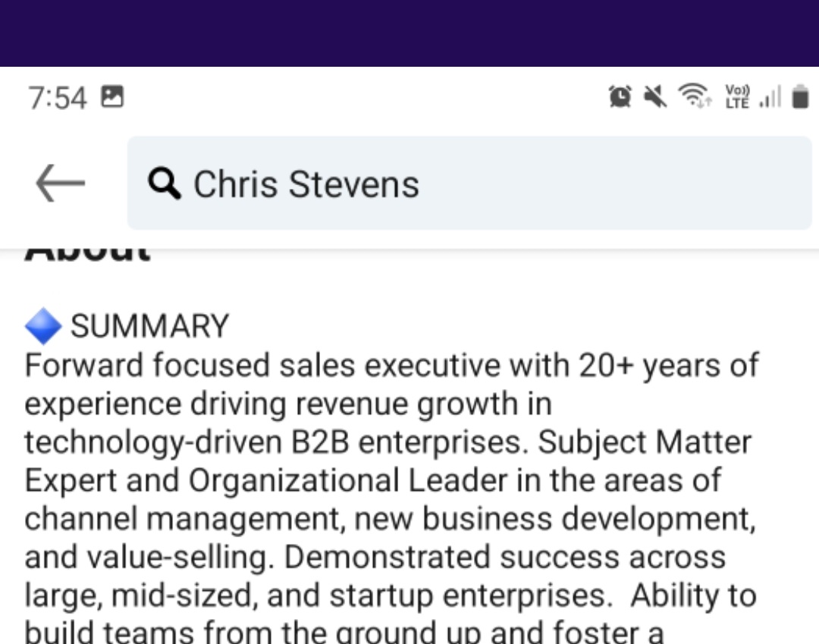Click the 'channel management' phrase
This screenshot has width=819, height=644.
point(184,519)
